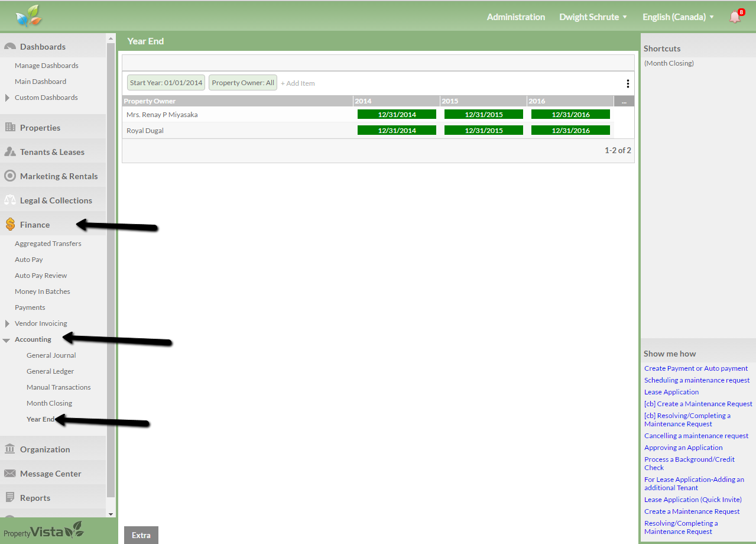The image size is (756, 544).
Task: Click the Finance dollar sign icon
Action: pyautogui.click(x=10, y=225)
